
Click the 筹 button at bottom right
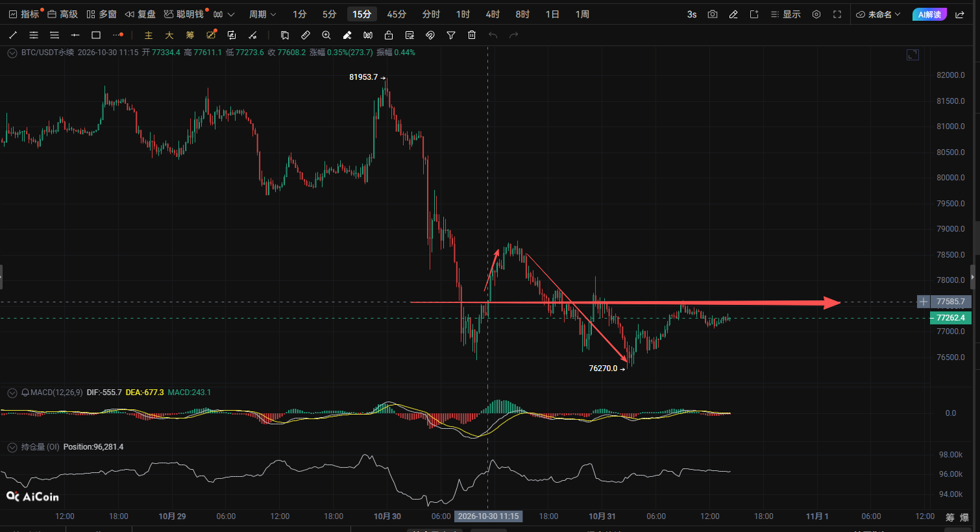(950, 517)
